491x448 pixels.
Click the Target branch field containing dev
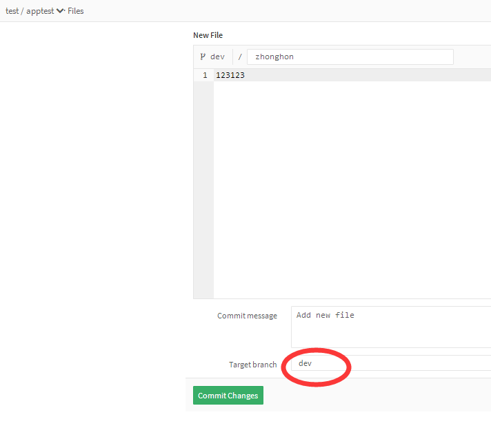pyautogui.click(x=391, y=363)
